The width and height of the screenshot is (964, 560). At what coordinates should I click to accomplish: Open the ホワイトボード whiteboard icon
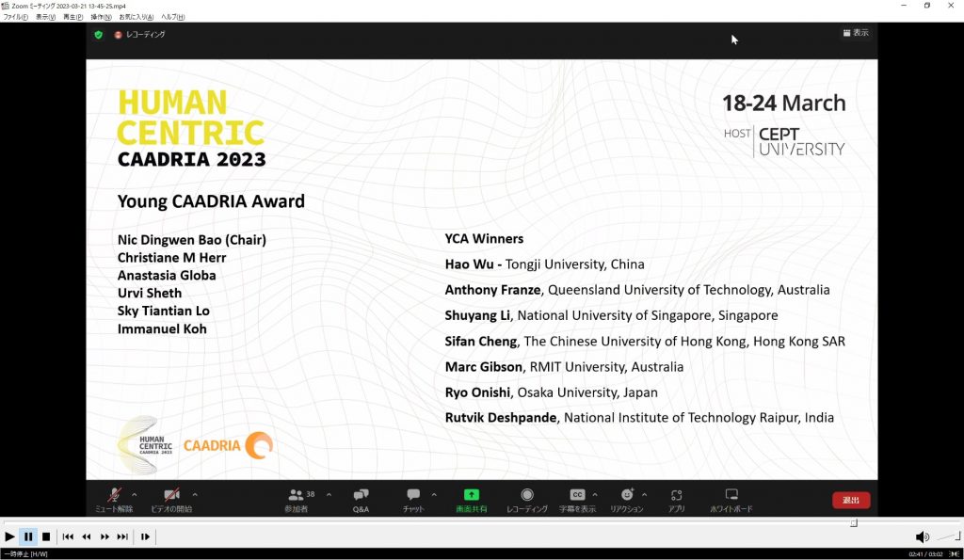point(731,494)
